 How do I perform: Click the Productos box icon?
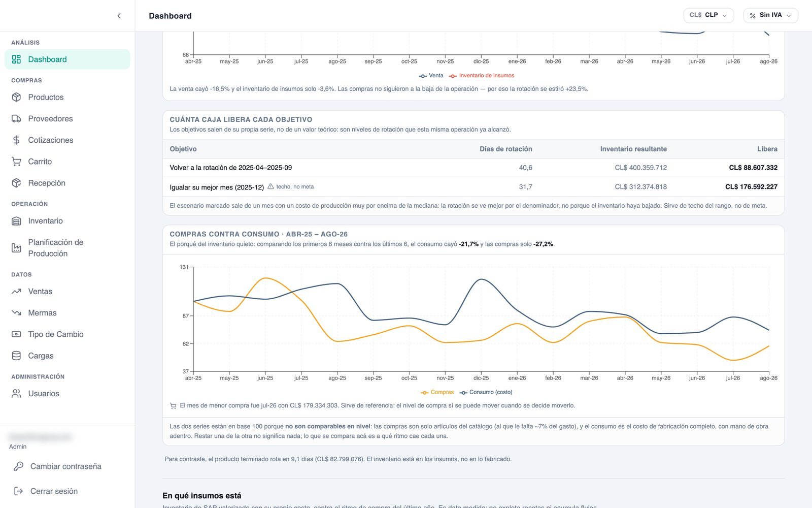(16, 97)
